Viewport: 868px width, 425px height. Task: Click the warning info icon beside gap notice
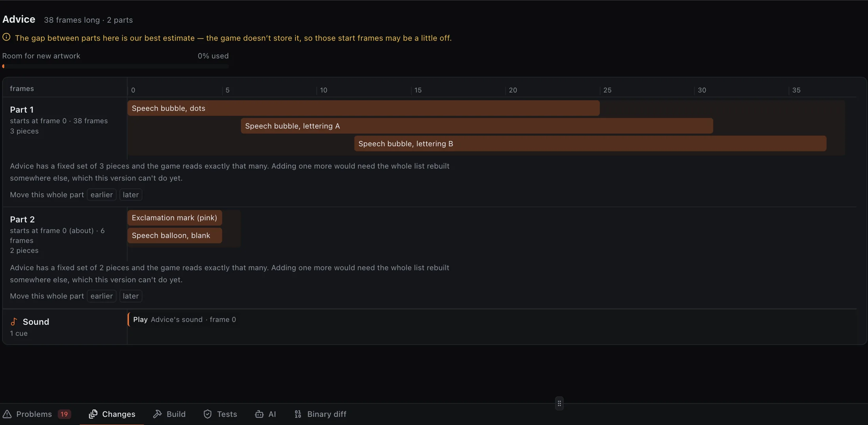tap(6, 37)
